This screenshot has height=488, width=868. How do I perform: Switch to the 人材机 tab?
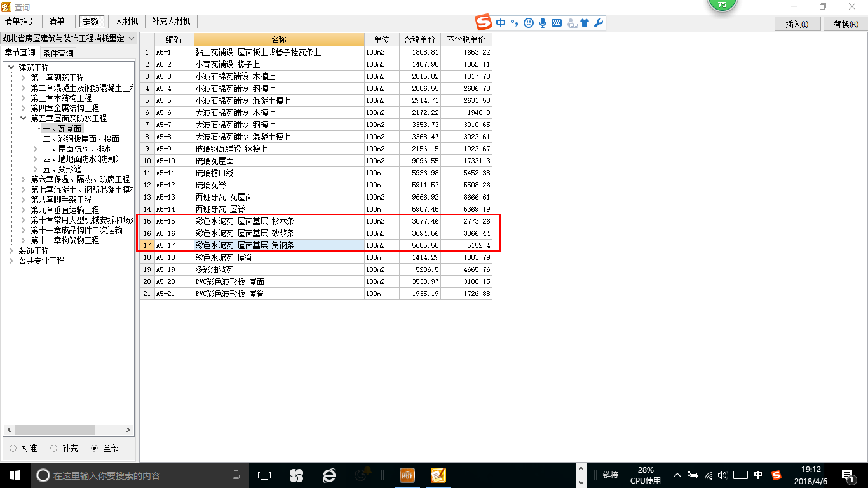click(126, 22)
